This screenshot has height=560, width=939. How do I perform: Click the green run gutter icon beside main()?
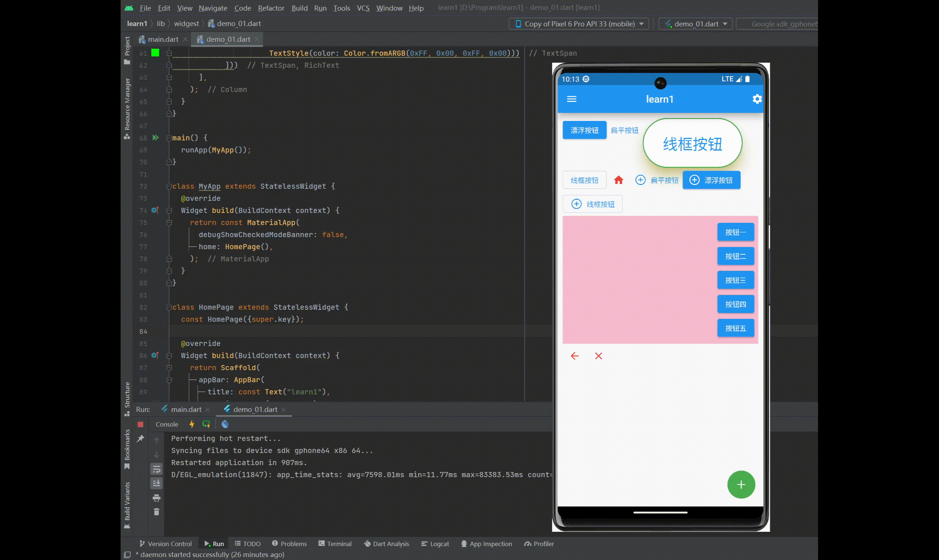(156, 138)
